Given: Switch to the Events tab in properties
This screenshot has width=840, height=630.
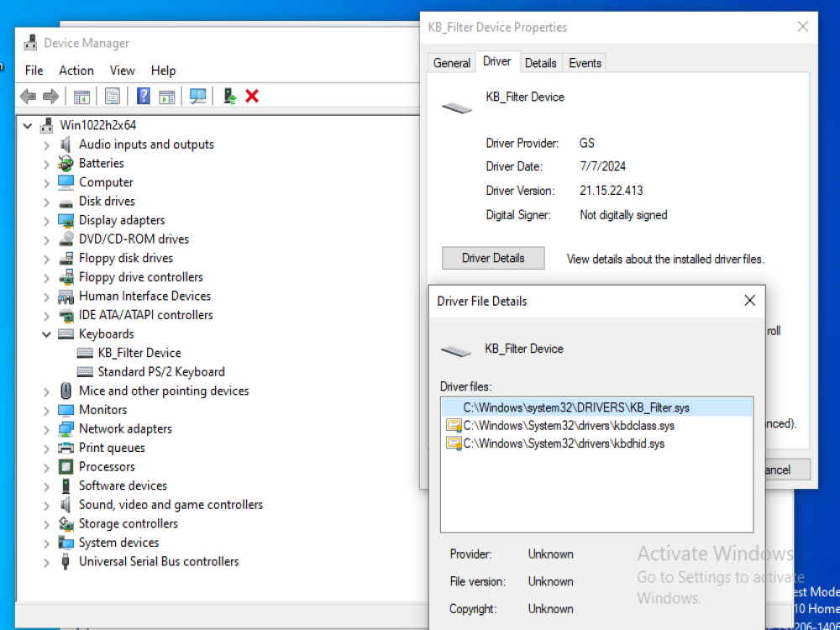Looking at the screenshot, I should point(585,63).
